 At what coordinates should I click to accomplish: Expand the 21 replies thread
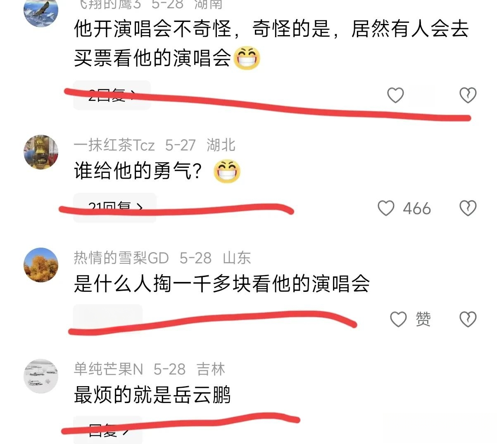(115, 208)
